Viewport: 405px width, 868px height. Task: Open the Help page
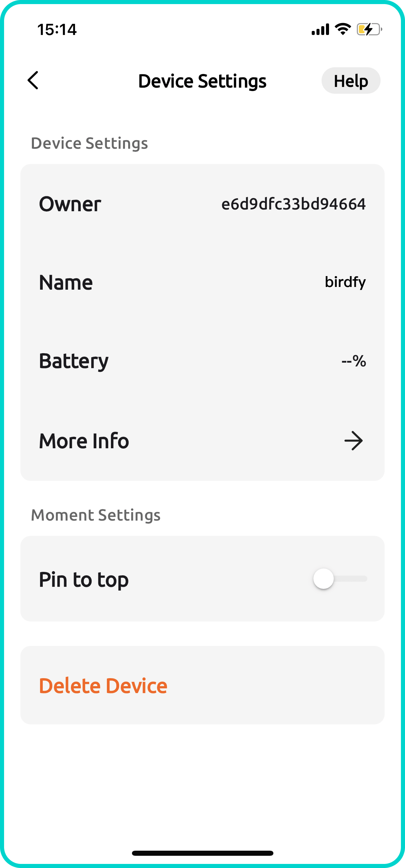tap(351, 81)
